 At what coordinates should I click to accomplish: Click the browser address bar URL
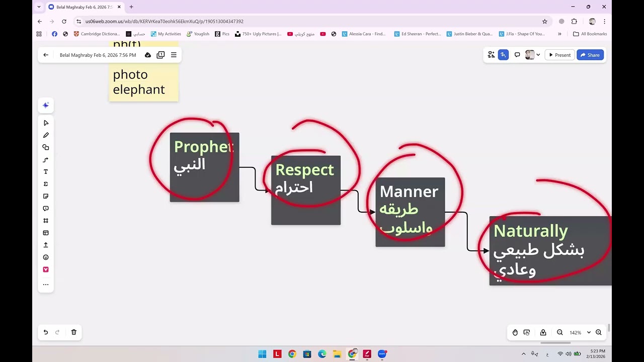pyautogui.click(x=164, y=22)
